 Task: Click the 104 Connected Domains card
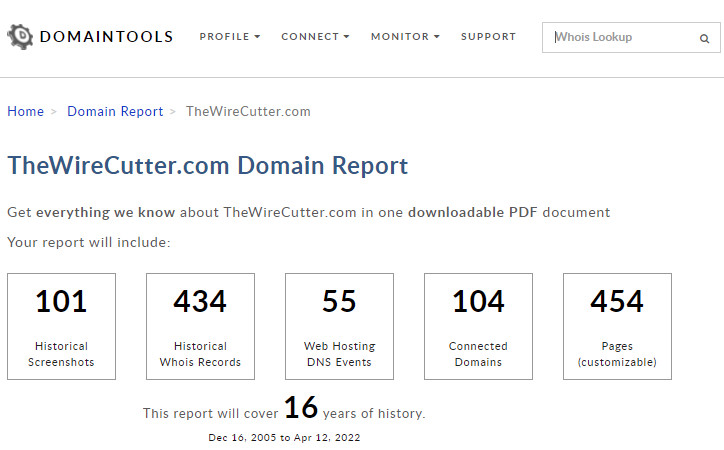pos(478,326)
